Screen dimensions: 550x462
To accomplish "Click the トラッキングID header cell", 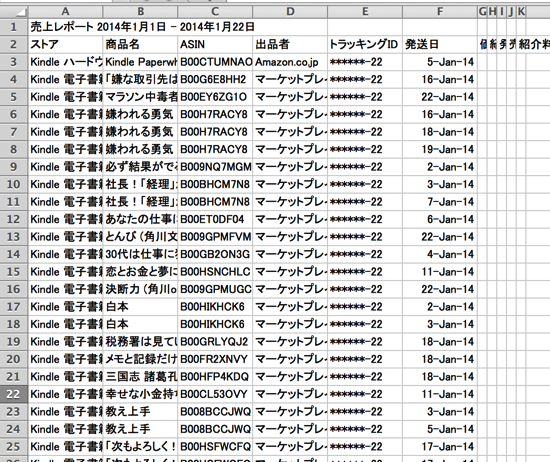I will pos(365,45).
